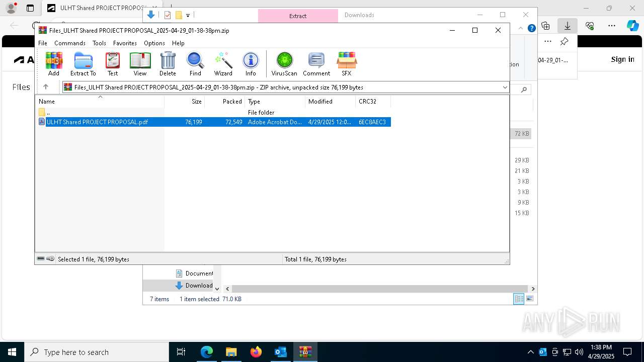Sort files by Size column header
Viewport: 644px width, 362px height.
pyautogui.click(x=185, y=102)
